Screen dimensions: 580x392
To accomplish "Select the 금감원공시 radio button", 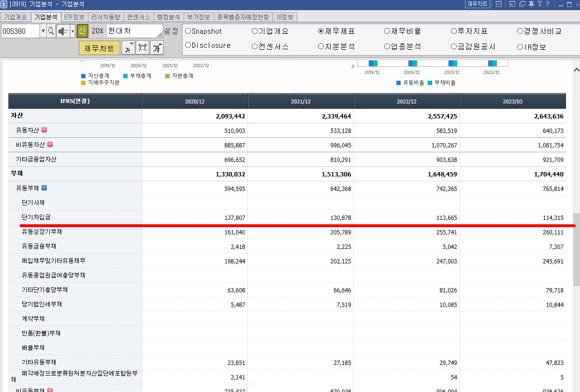I will (454, 46).
